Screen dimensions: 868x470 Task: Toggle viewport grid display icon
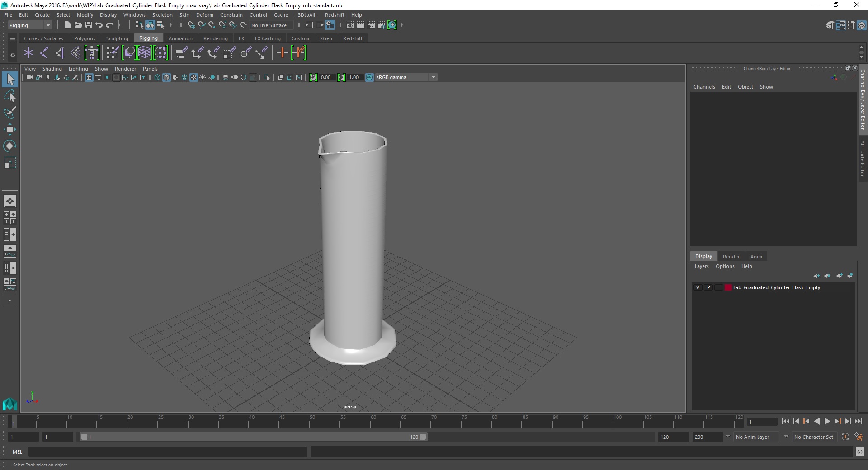89,77
